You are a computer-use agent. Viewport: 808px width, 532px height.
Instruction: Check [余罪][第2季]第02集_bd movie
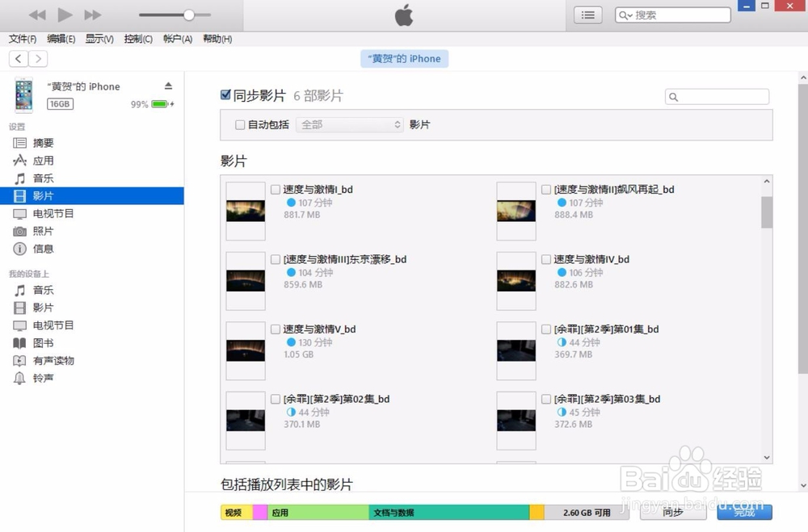[x=276, y=399]
